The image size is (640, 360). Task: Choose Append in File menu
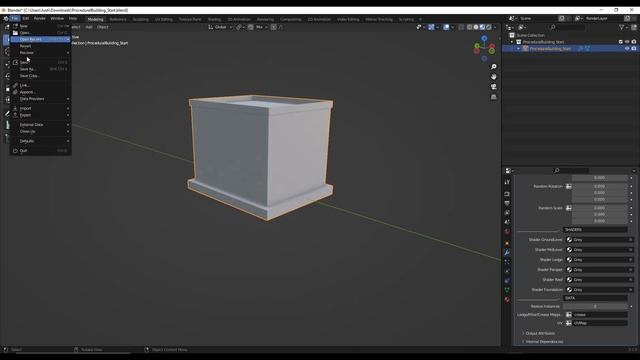40,92
